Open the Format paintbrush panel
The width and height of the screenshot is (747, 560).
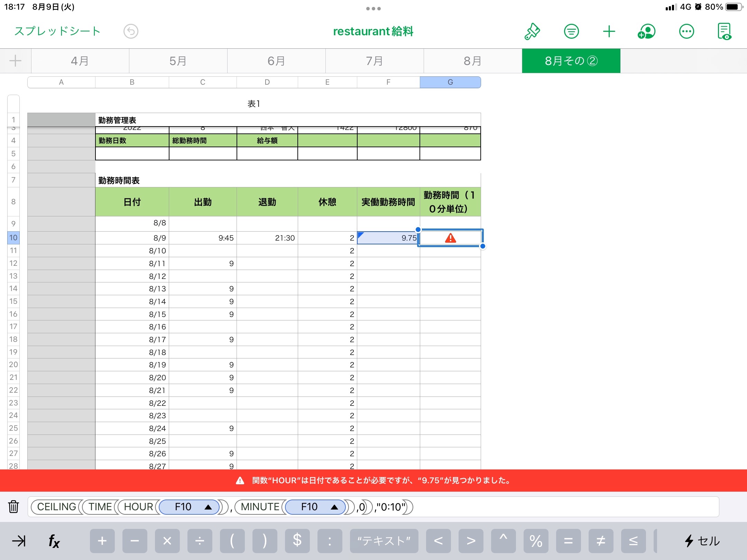click(x=532, y=31)
